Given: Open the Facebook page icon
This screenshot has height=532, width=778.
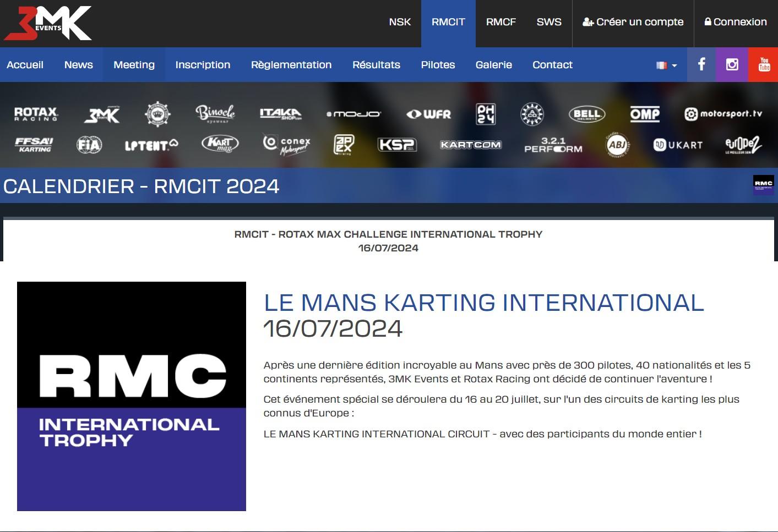Looking at the screenshot, I should tap(701, 64).
